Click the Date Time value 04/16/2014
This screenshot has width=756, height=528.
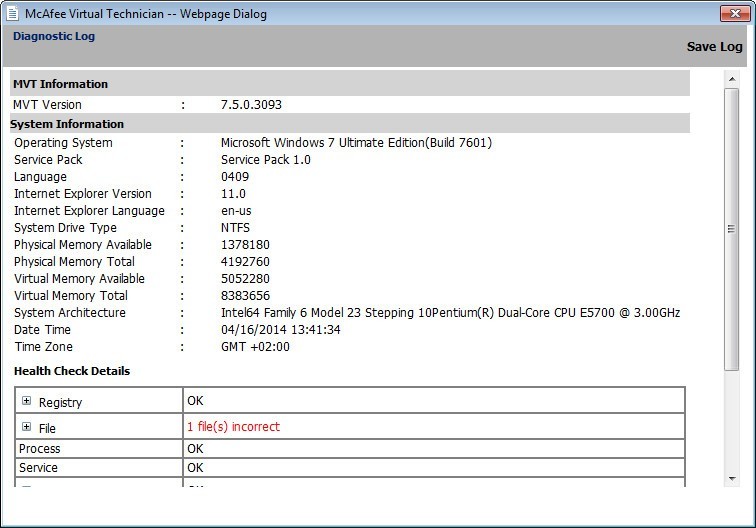point(281,330)
